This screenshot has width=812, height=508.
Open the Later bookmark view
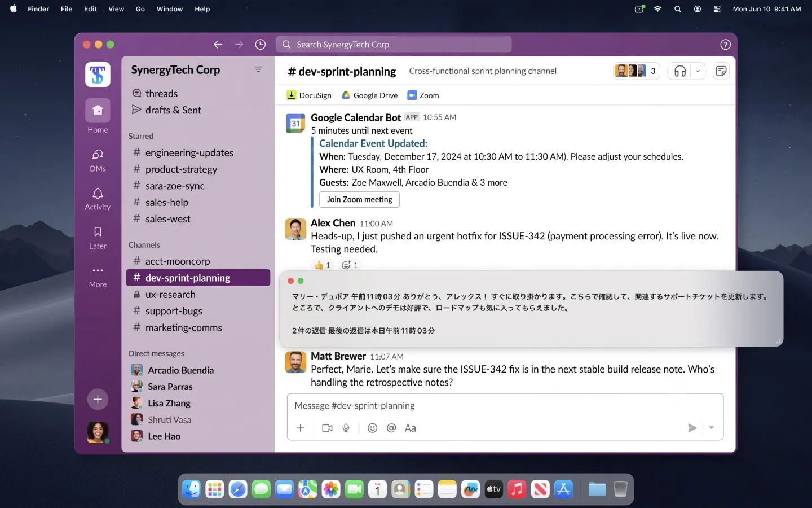click(98, 238)
